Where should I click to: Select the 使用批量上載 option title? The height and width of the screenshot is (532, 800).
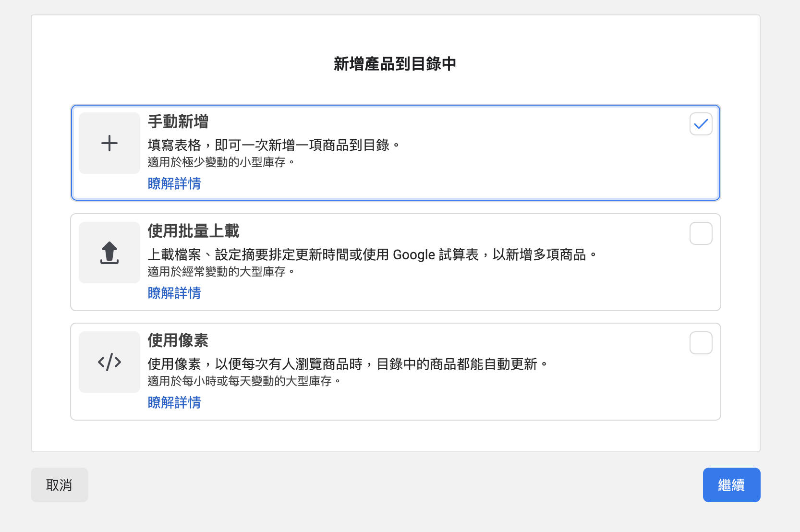click(x=194, y=231)
